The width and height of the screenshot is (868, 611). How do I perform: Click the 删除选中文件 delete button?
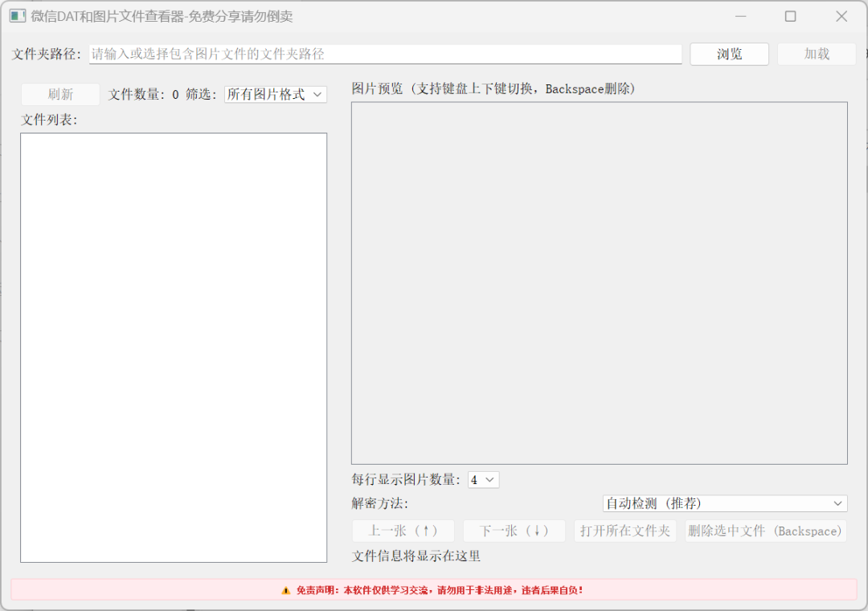[x=764, y=530]
